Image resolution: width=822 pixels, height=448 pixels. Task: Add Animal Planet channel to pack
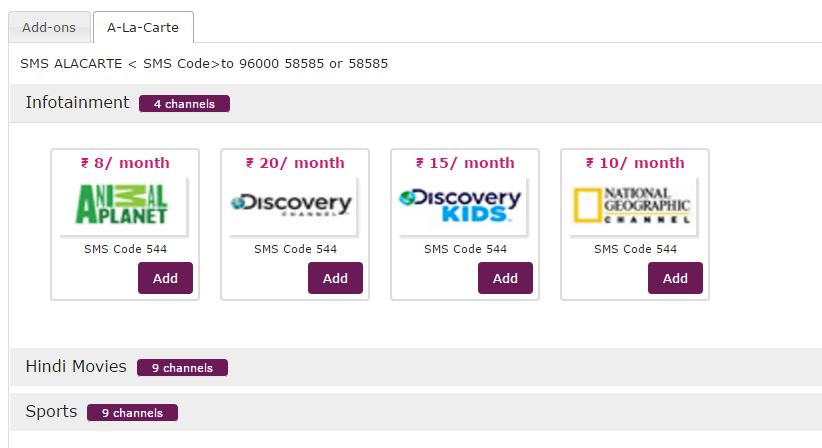(x=165, y=278)
